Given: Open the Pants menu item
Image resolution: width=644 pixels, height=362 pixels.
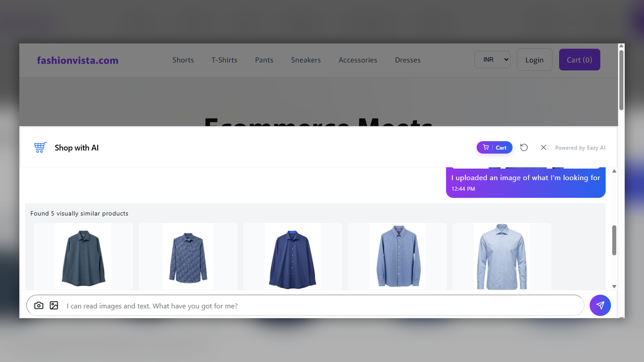Looking at the screenshot, I should point(264,60).
